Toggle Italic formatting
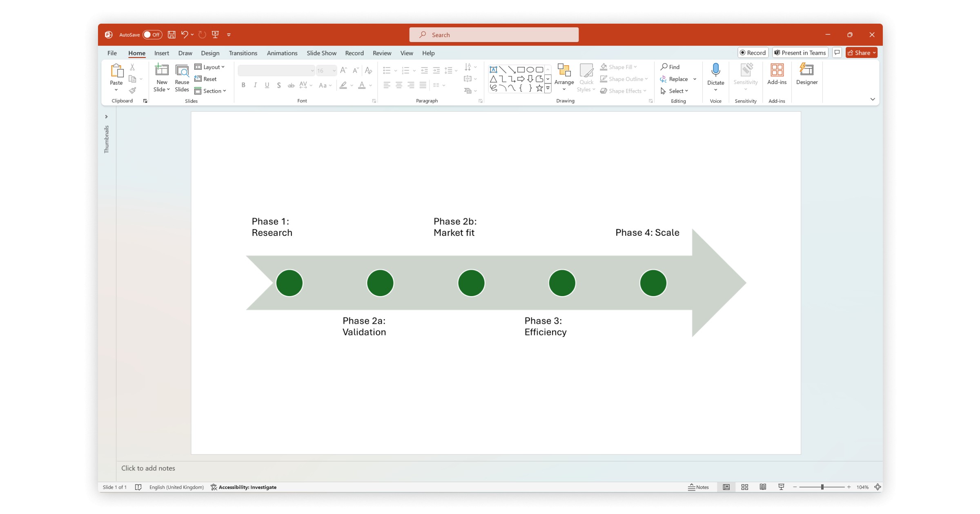 pyautogui.click(x=255, y=85)
